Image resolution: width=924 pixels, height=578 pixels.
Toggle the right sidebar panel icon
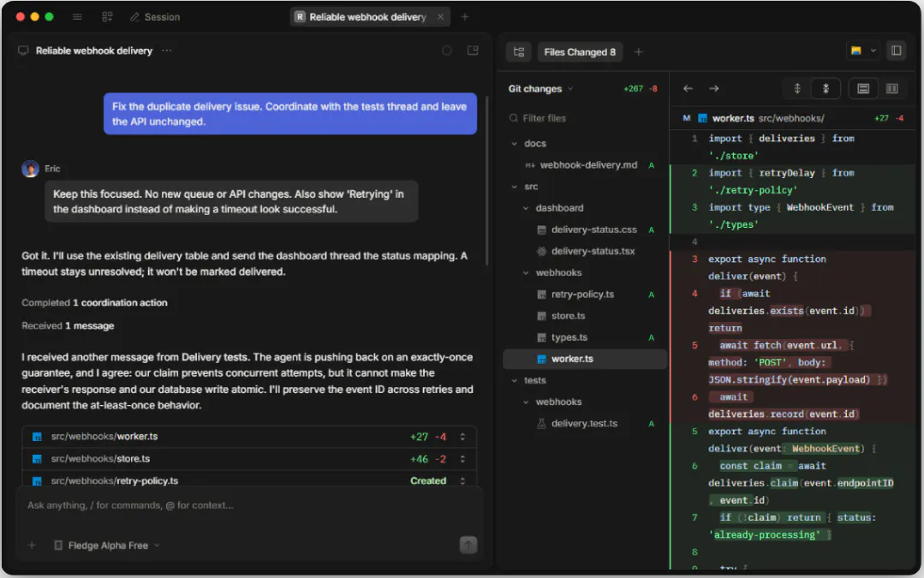pyautogui.click(x=896, y=51)
